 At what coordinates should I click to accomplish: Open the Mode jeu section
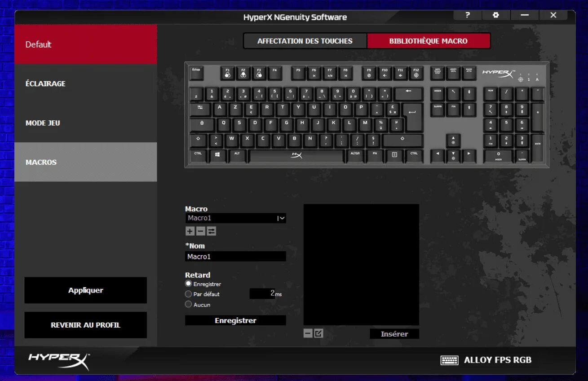click(x=86, y=123)
